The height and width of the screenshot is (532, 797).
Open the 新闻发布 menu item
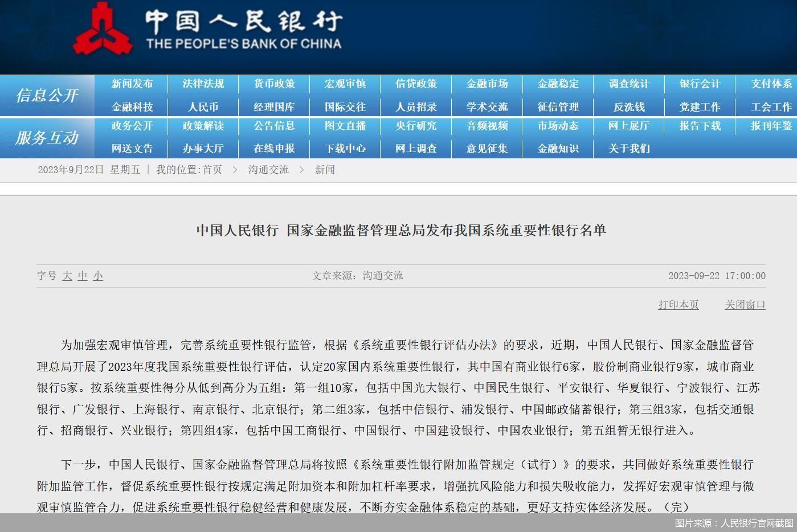point(132,84)
